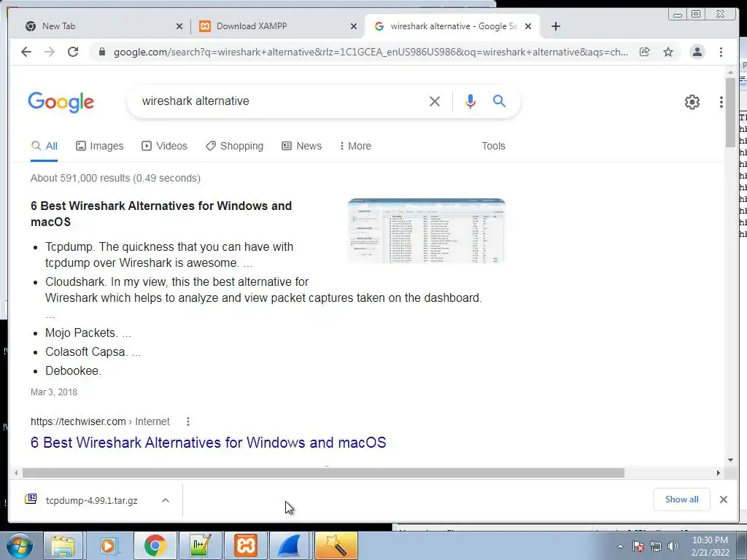The image size is (747, 560).
Task: Show hidden system tray icons
Action: [x=620, y=547]
